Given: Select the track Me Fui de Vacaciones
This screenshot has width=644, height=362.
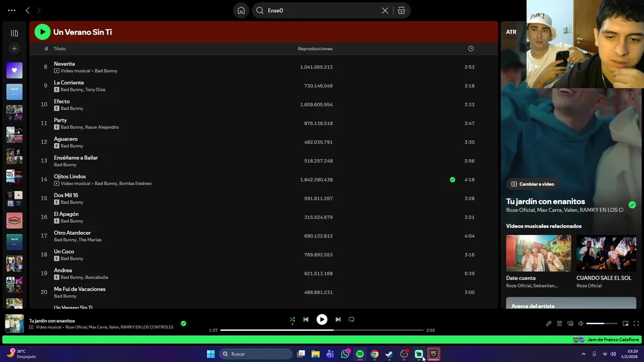Looking at the screenshot, I should pos(79,289).
